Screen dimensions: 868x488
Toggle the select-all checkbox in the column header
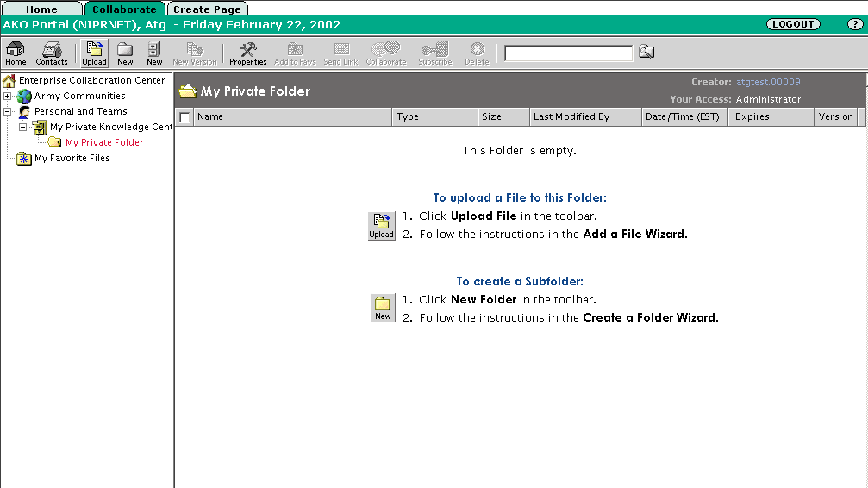tap(184, 117)
